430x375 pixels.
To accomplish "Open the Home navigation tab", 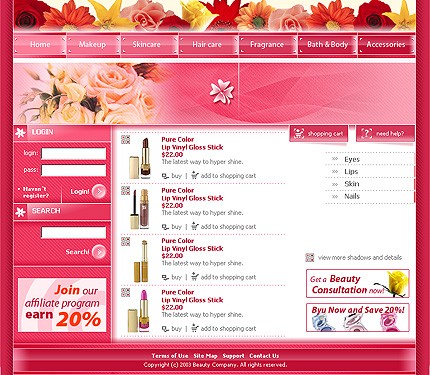I will point(40,44).
